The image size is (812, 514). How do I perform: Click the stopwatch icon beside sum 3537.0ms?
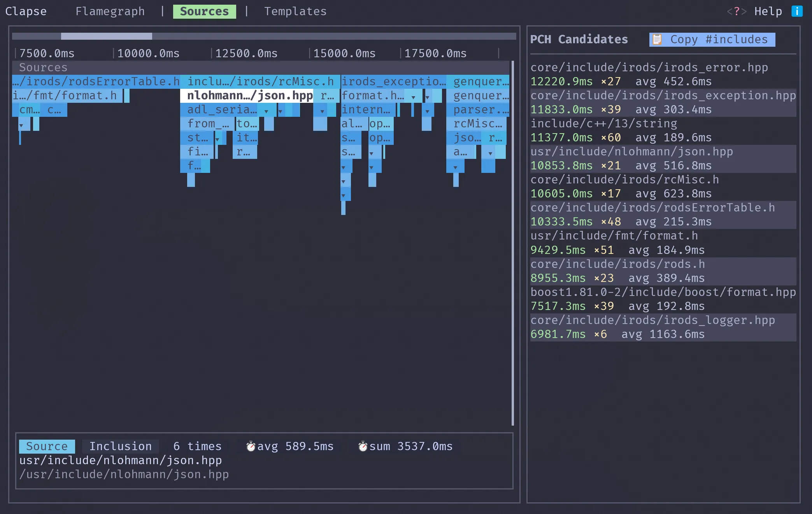(363, 446)
